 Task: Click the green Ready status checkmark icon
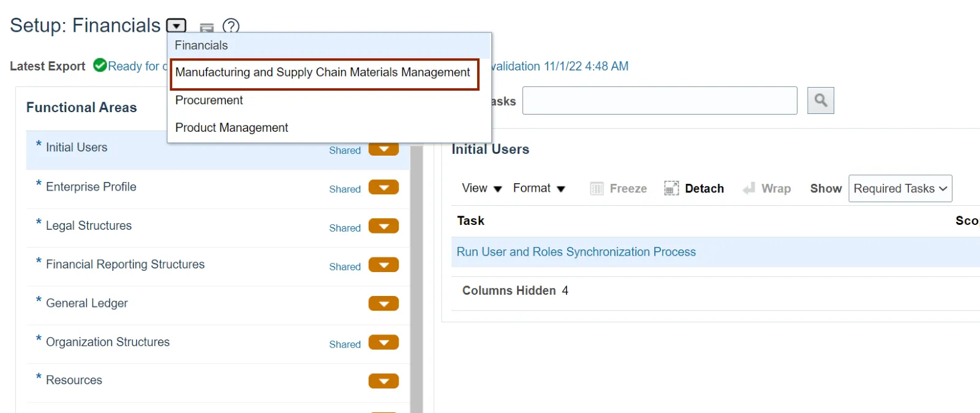pyautogui.click(x=100, y=65)
